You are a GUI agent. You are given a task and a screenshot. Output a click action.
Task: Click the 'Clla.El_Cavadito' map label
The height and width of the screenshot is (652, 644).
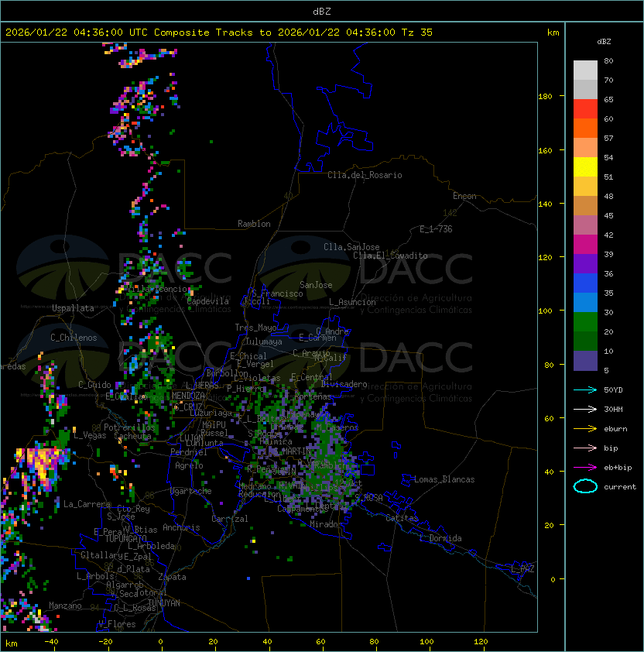[x=390, y=256]
